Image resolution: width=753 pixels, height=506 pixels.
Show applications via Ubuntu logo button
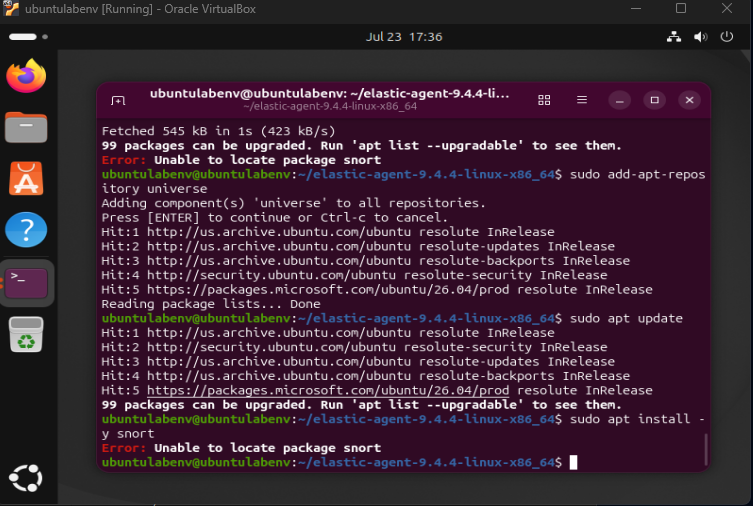(x=26, y=478)
